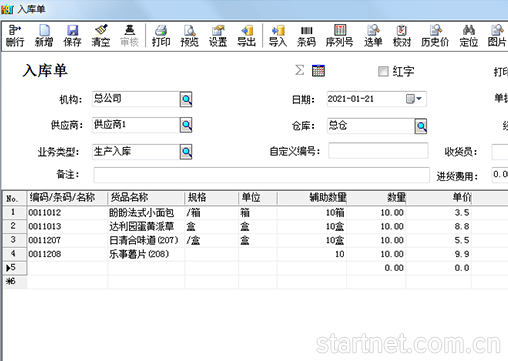This screenshot has height=361, width=508.
Task: Open the calendar grid icon beside sigma
Action: coord(318,71)
